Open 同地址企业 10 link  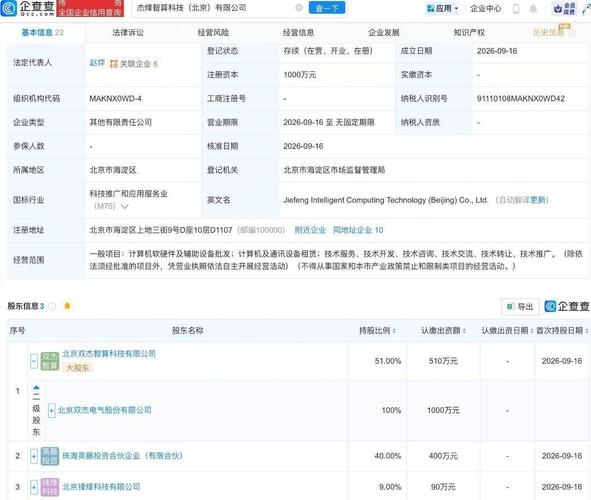[358, 230]
